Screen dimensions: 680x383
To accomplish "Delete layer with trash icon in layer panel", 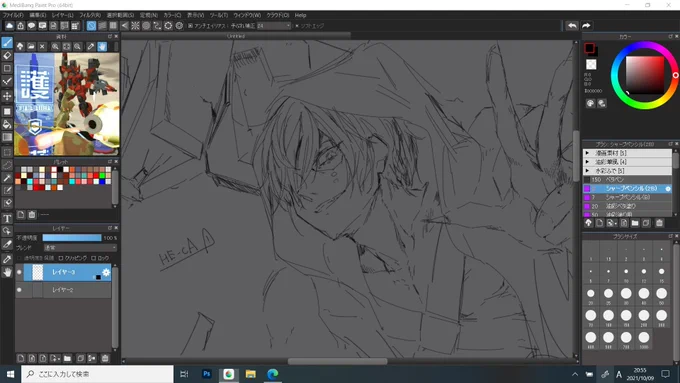I will [105, 358].
